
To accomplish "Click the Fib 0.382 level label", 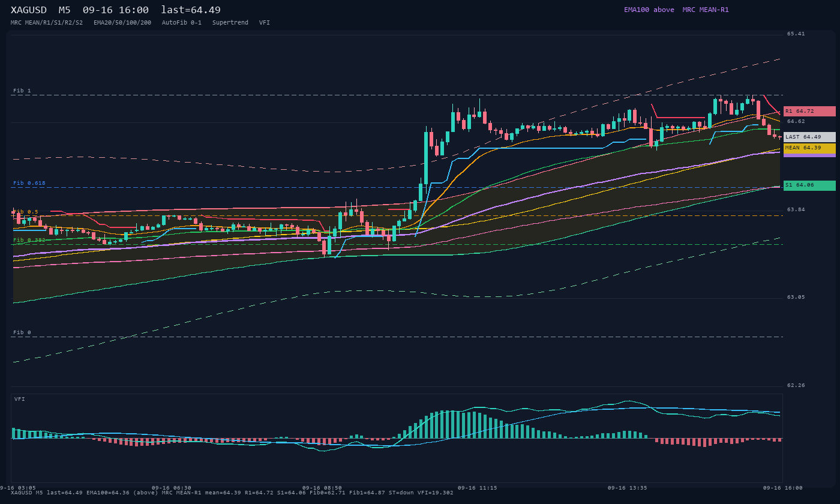I will [x=29, y=240].
